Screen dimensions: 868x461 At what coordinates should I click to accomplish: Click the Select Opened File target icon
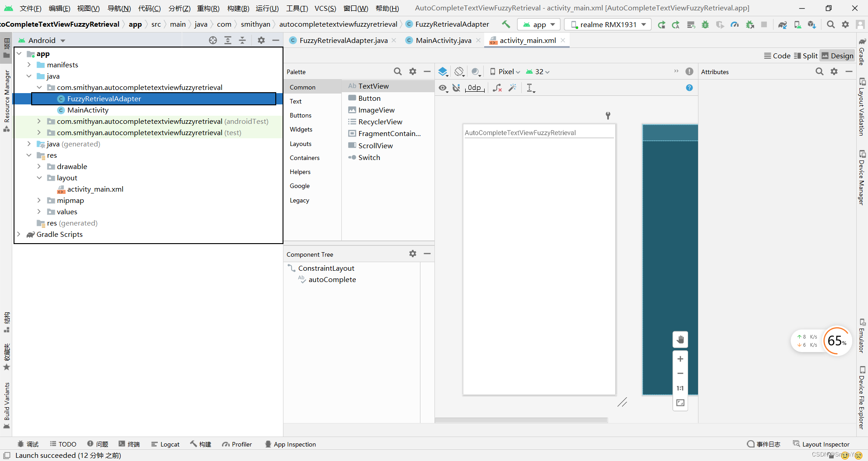click(213, 40)
